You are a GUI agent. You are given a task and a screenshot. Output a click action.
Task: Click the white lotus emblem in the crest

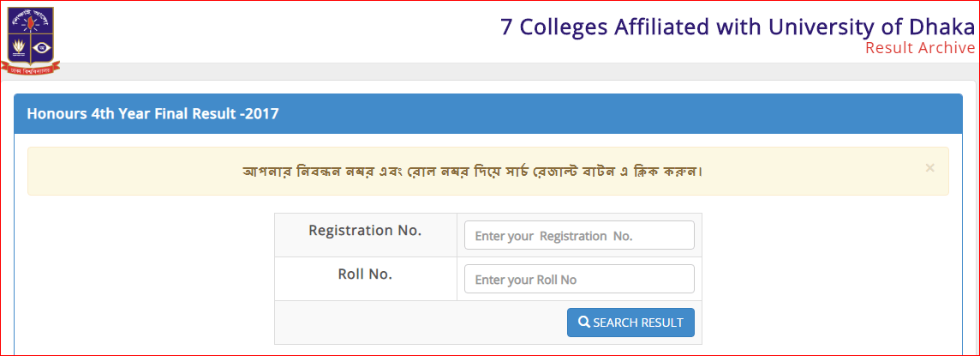click(x=17, y=48)
